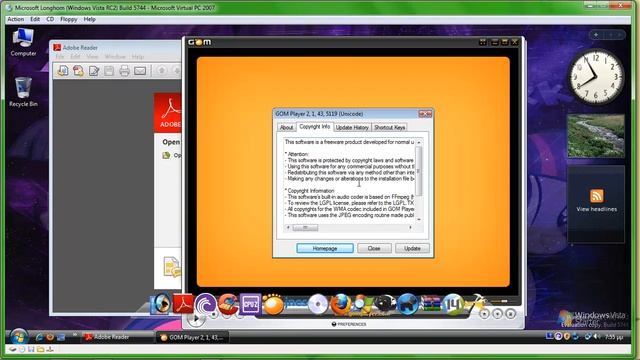Open the CD menu in Virtual PC
This screenshot has width=640, height=360.
(50, 19)
